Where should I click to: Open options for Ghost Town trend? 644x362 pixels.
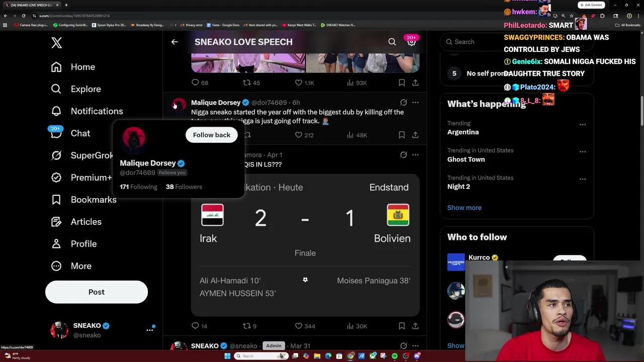[582, 151]
